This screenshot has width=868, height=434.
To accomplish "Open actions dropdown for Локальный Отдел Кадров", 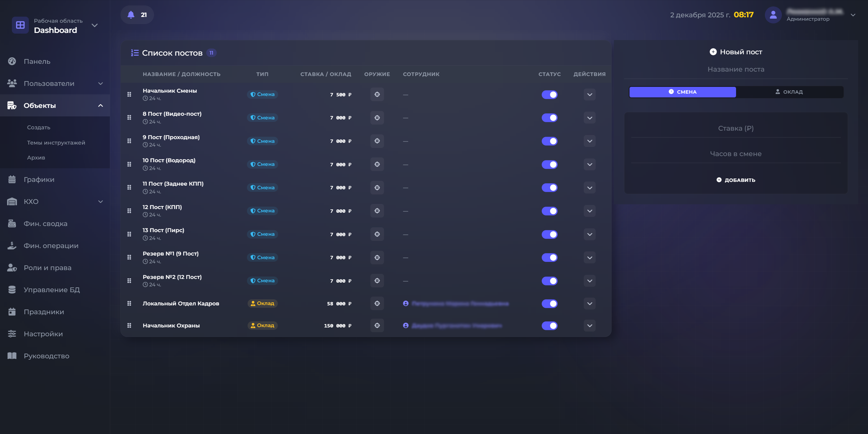I will pos(590,304).
